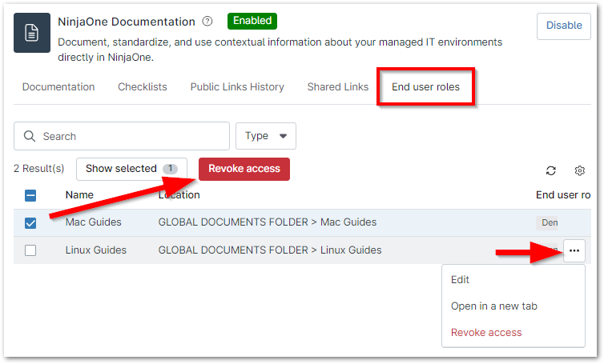604x364 pixels.
Task: Switch to the Checklists tab
Action: [x=143, y=87]
